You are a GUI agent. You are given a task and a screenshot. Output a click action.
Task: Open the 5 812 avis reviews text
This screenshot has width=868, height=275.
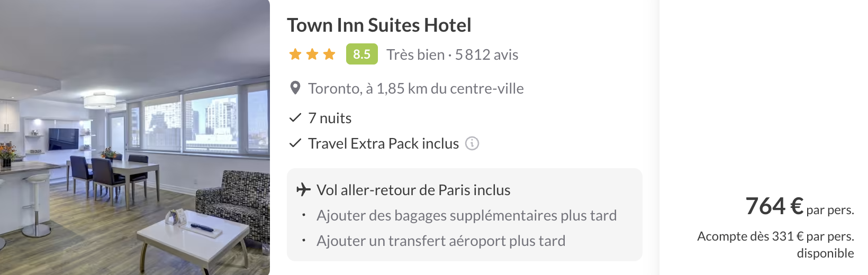click(486, 55)
